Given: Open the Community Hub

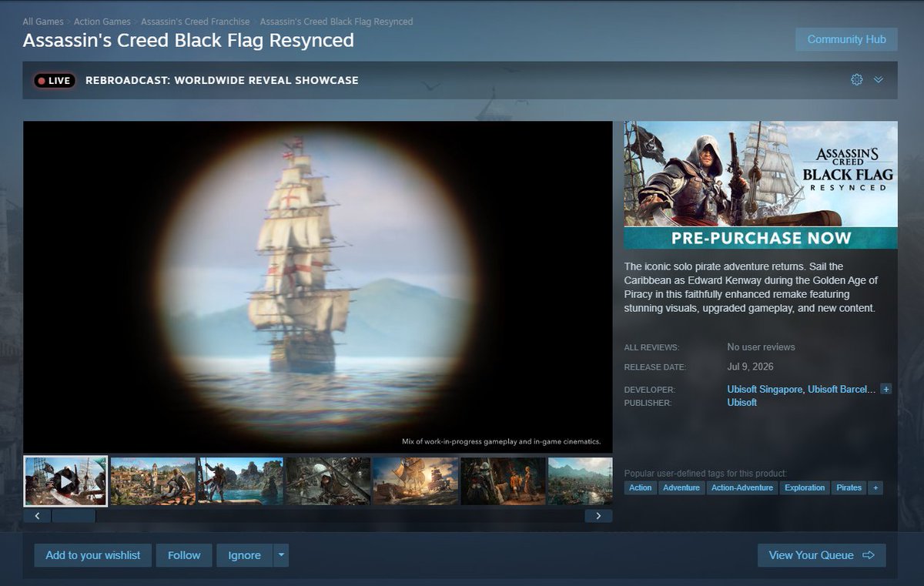Looking at the screenshot, I should coord(846,39).
